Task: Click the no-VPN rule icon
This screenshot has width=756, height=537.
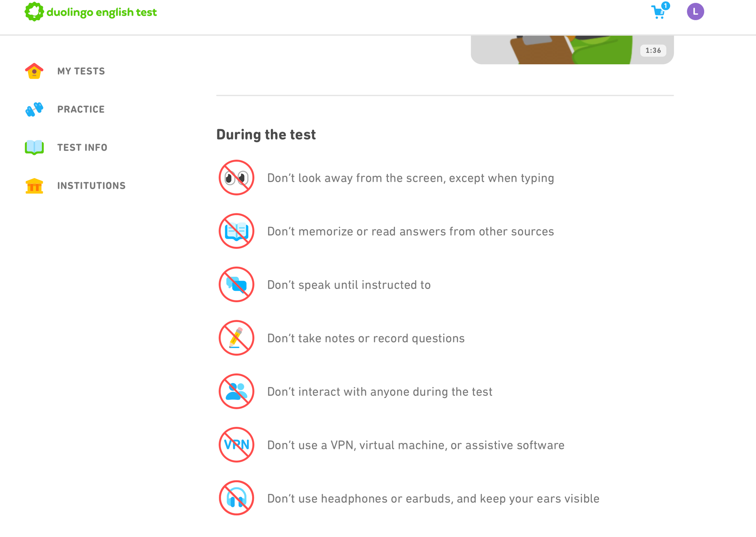Action: (x=236, y=445)
